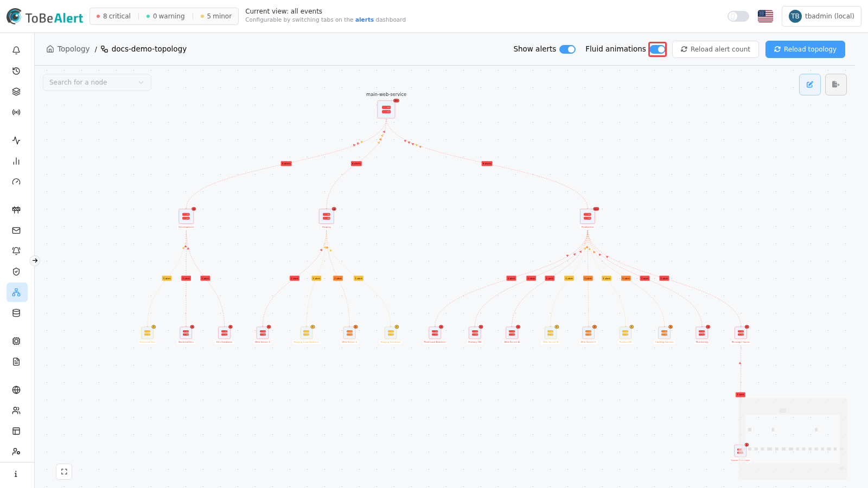The width and height of the screenshot is (868, 488).
Task: Open the alerts dashboard link
Action: 365,20
